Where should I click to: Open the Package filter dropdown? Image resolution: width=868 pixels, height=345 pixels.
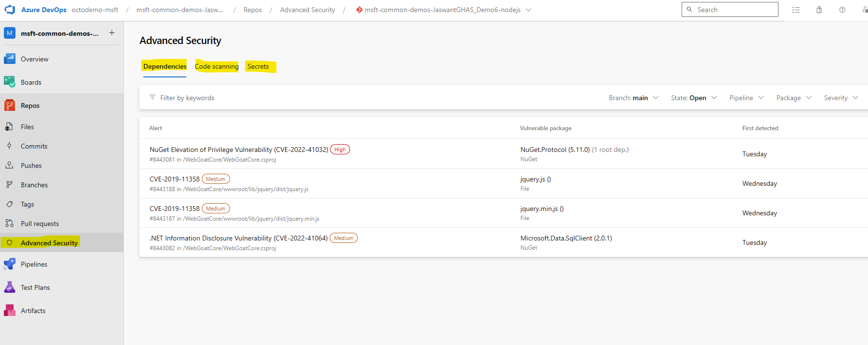[x=794, y=98]
